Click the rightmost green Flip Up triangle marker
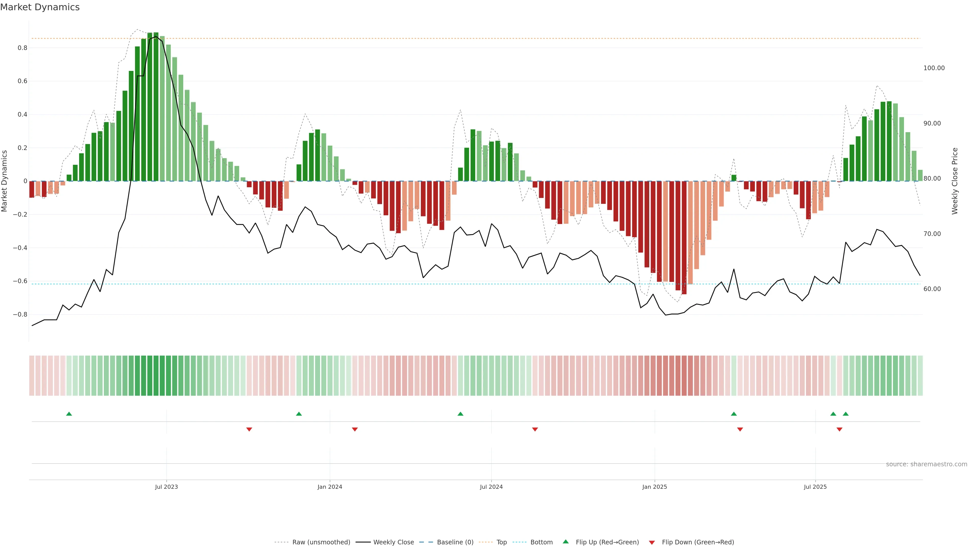 click(846, 414)
